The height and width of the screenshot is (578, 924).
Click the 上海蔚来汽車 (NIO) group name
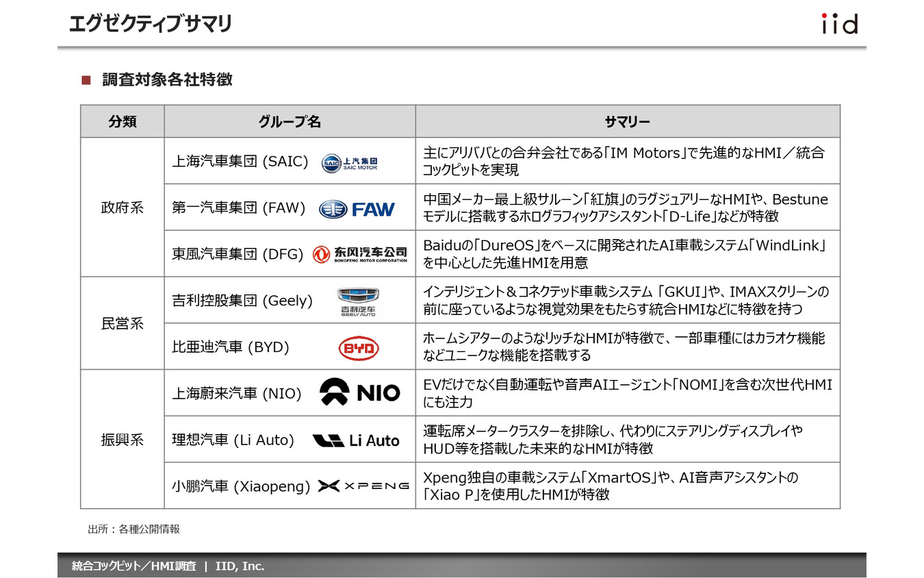[237, 394]
